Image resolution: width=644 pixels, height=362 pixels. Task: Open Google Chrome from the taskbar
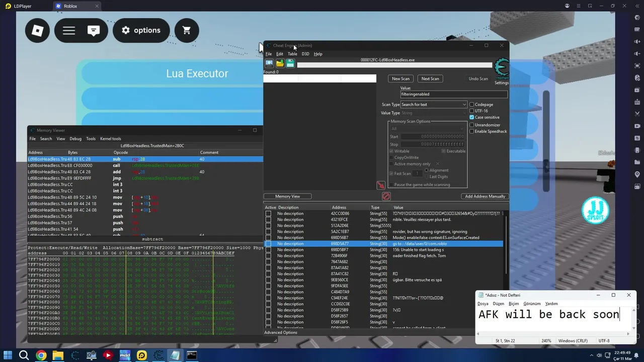tap(41, 355)
